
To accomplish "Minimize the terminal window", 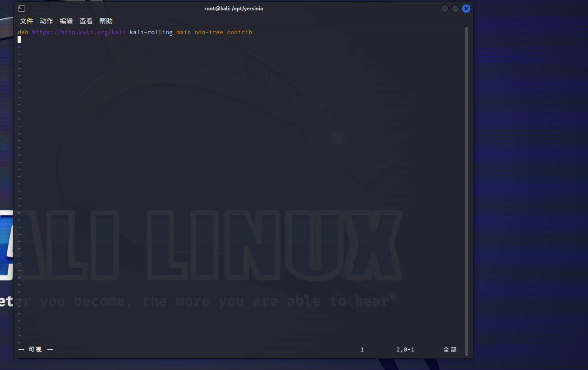I will [445, 9].
